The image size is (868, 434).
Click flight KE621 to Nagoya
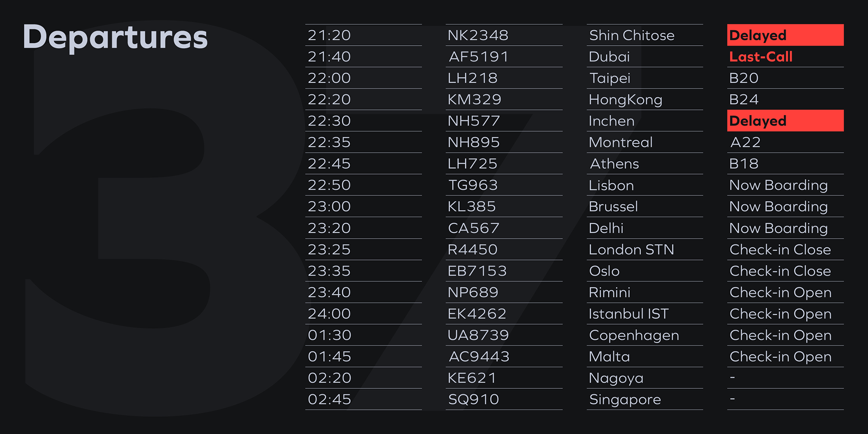click(x=472, y=378)
